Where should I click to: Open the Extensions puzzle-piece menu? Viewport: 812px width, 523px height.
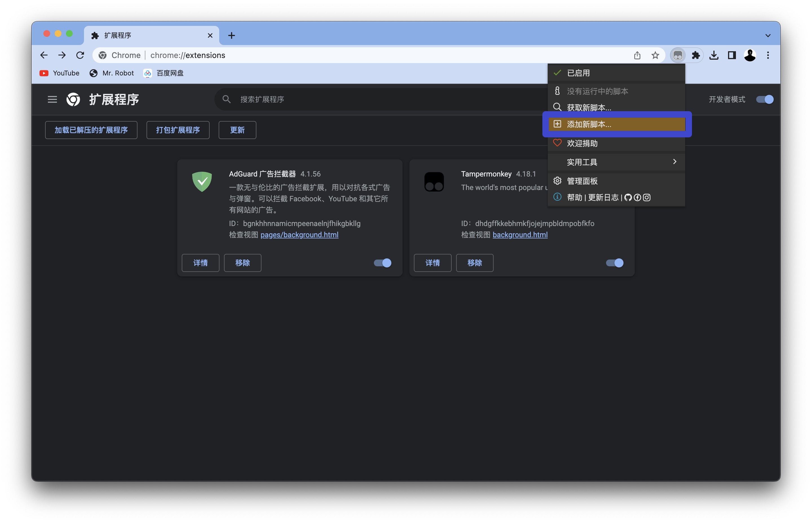[695, 55]
